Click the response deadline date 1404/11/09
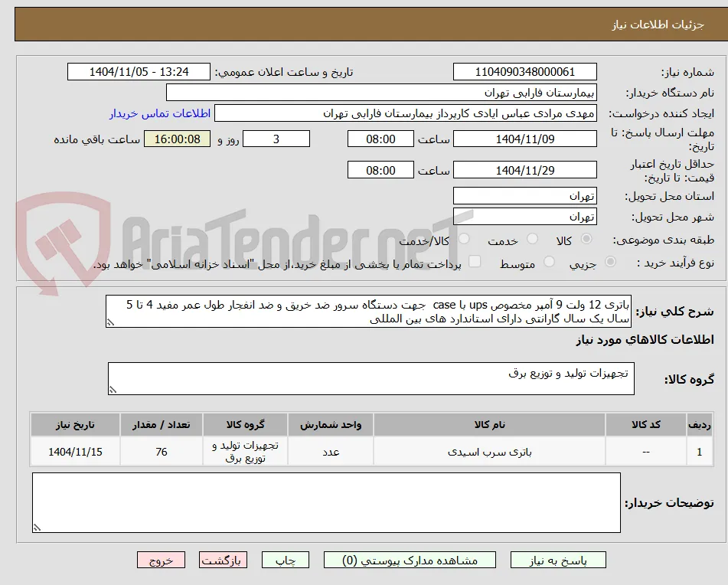This screenshot has width=728, height=585. point(524,139)
